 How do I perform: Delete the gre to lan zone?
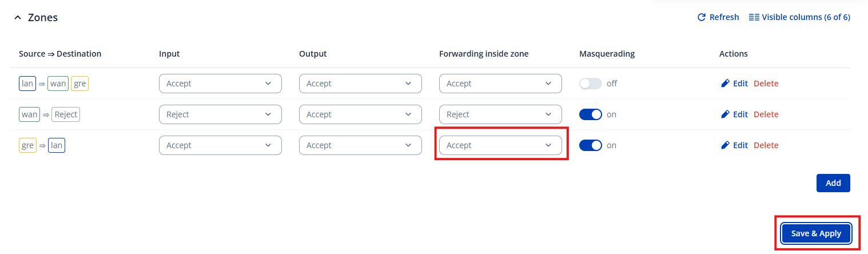(x=766, y=145)
